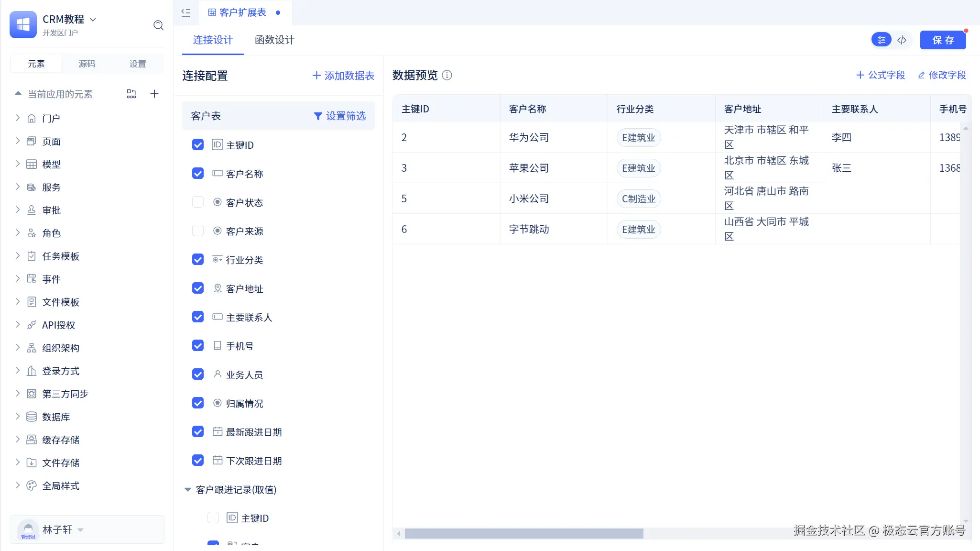The height and width of the screenshot is (551, 980).
Task: Click the visual design mode icon
Action: (x=882, y=40)
